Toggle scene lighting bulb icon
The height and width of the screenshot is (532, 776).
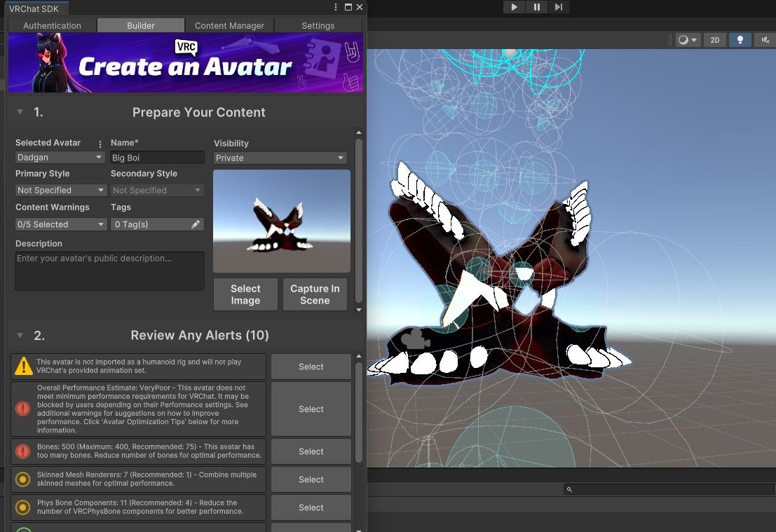(x=740, y=40)
